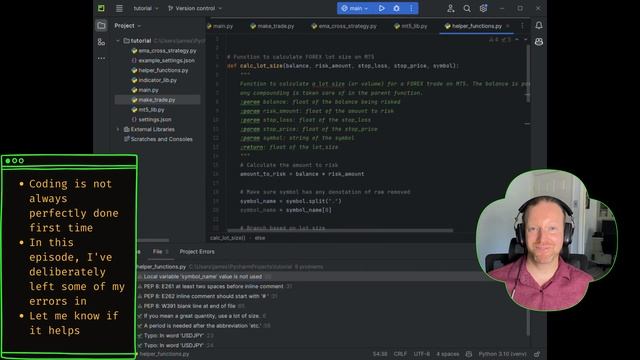The image size is (640, 360).
Task: Open mt5_lib.py in project tree
Action: (148, 109)
